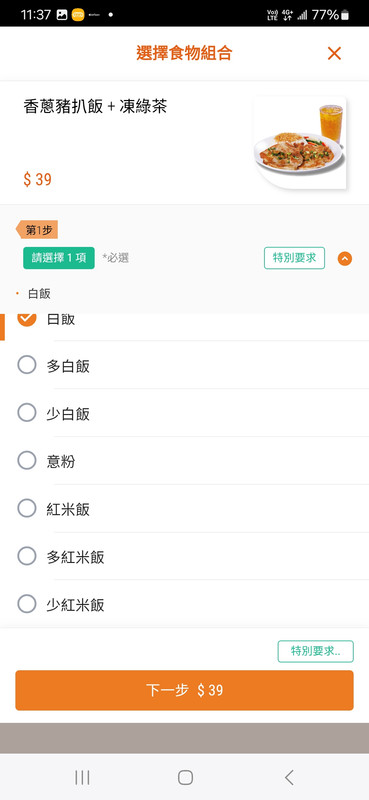Tap the battery icon in status bar

tap(345, 15)
